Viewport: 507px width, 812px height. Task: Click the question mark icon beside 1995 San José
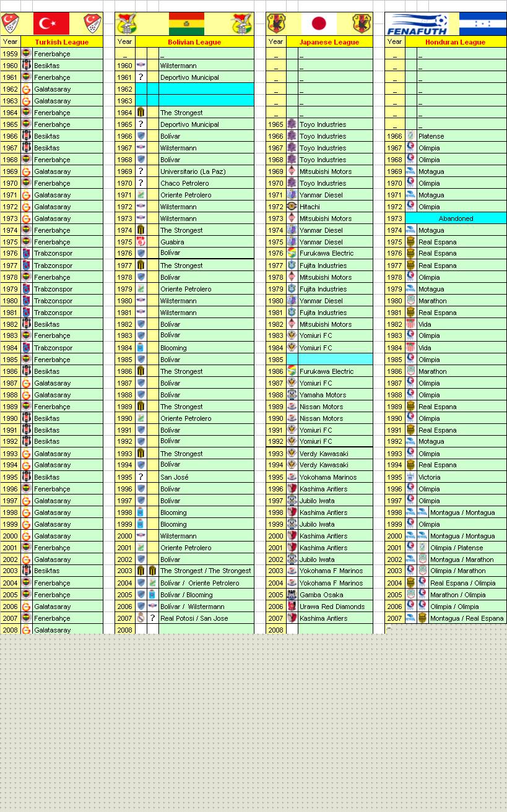coord(141,477)
